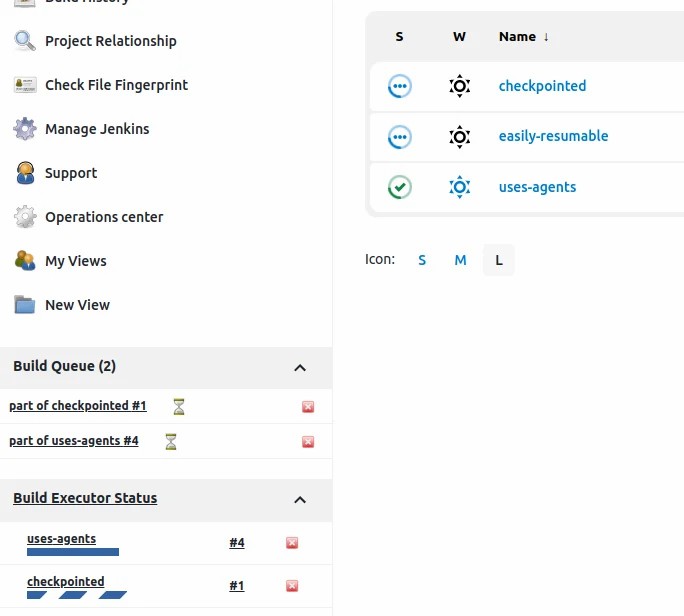Click the uses-agents build progress bar
This screenshot has height=616, width=684.
point(73,552)
